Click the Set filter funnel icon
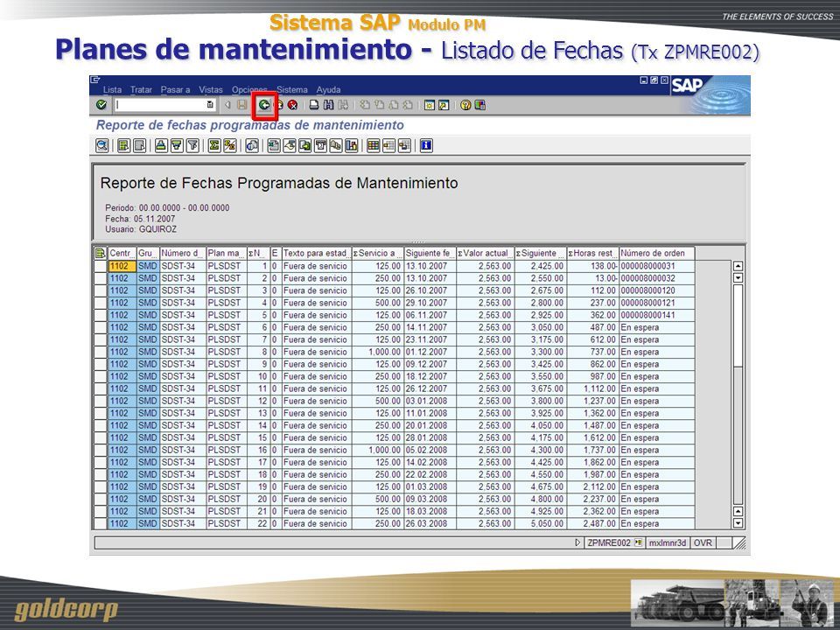This screenshot has height=630, width=840. [x=192, y=145]
